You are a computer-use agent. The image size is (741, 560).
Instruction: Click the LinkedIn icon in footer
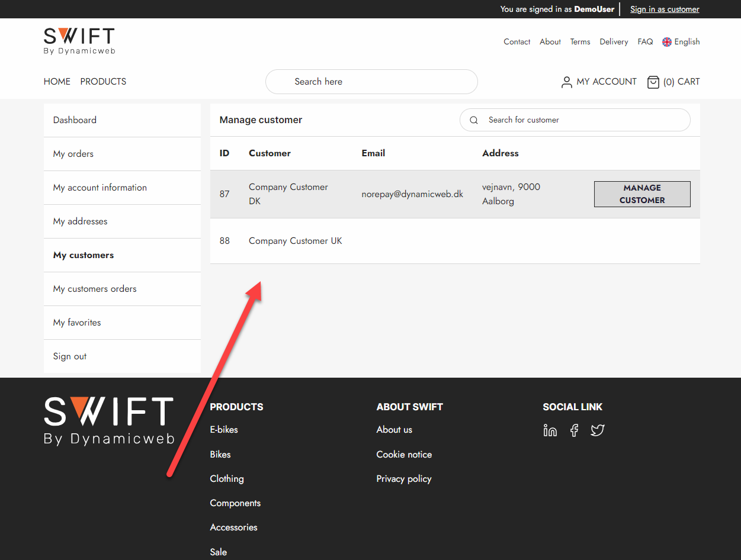click(550, 430)
